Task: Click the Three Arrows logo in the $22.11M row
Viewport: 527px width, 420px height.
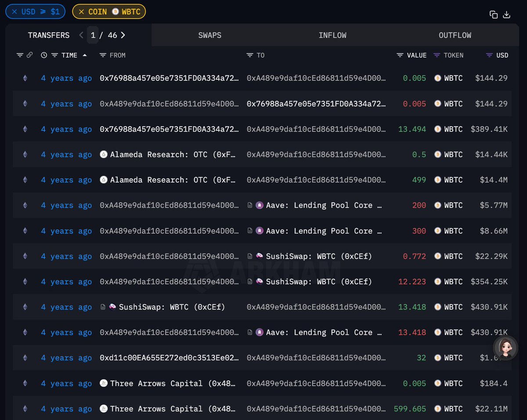Action: point(104,409)
